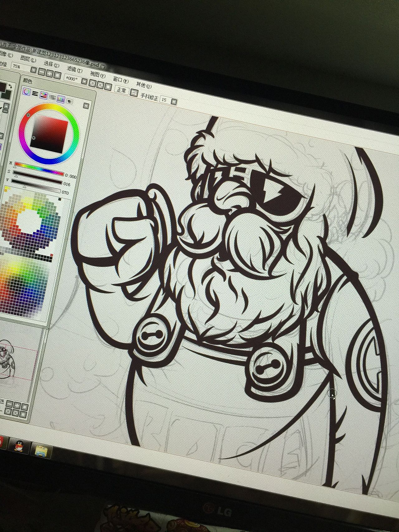Viewport: 399px width, 532px height.
Task: Flip the canvas horizontally with the arrows icon
Action: pos(134,92)
